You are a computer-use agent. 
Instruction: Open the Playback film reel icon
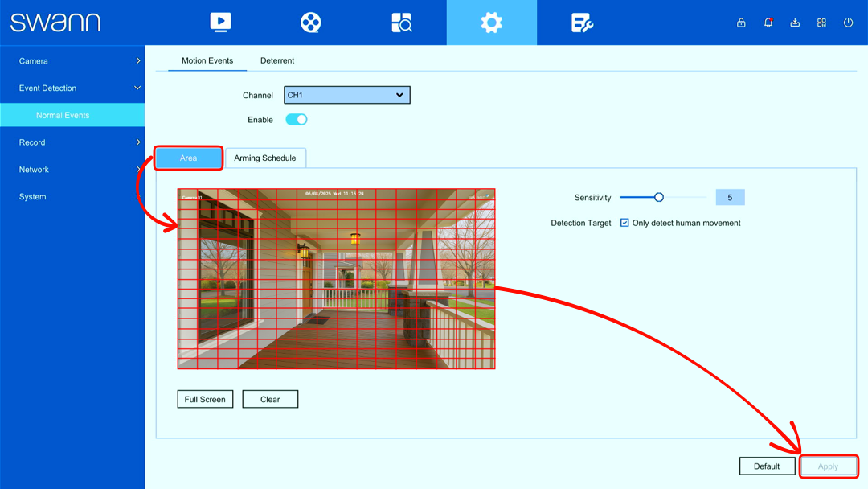click(x=310, y=23)
